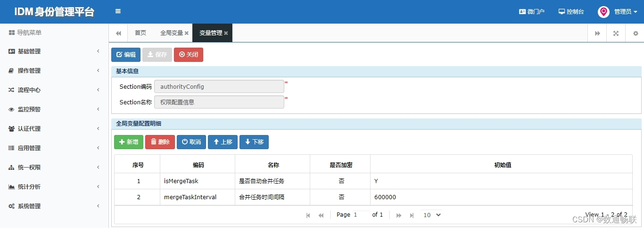Click the 操作管理 chevron arrow
This screenshot has height=228, width=644.
click(x=98, y=70)
